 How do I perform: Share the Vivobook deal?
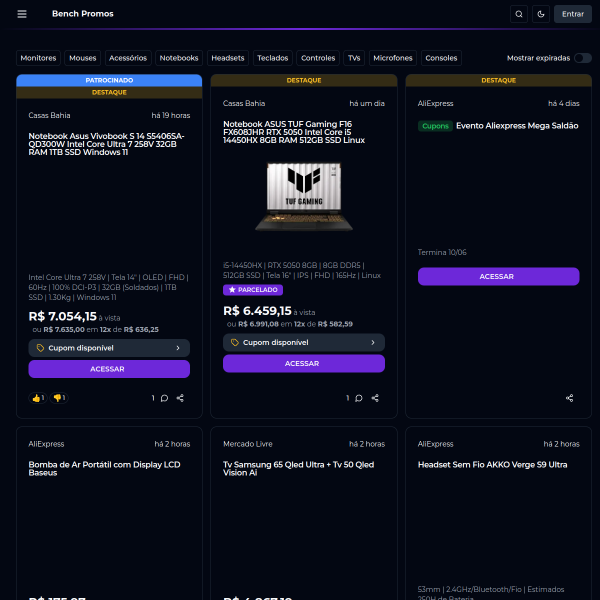(x=180, y=398)
